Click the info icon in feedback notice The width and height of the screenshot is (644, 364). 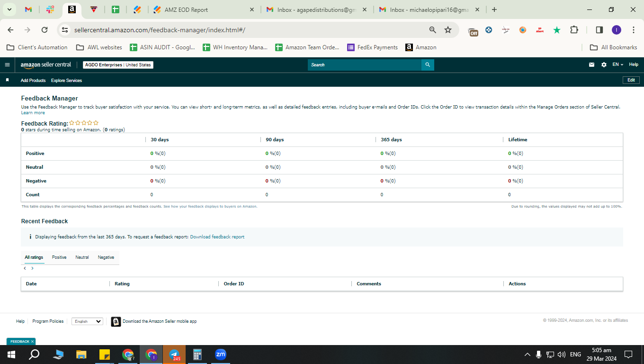click(x=30, y=237)
